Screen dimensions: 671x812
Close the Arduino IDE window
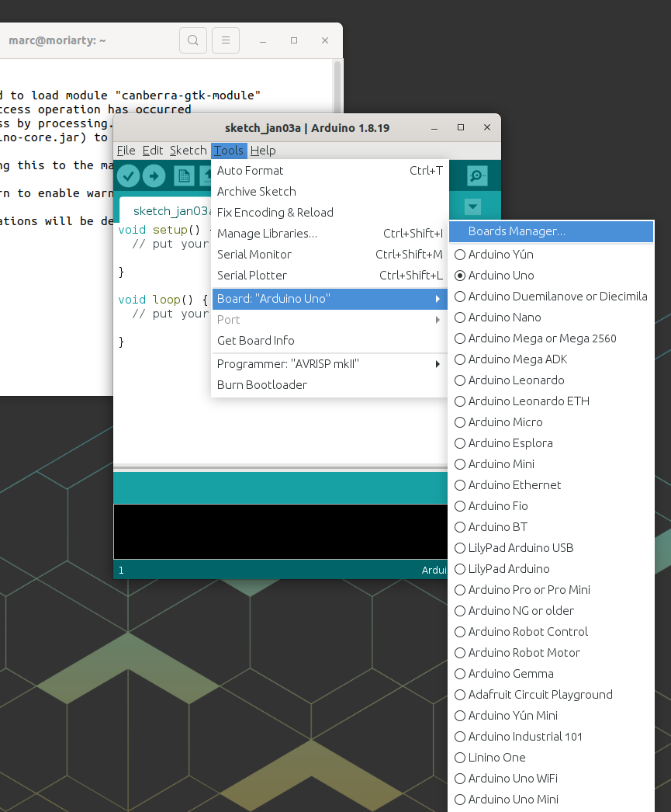point(487,127)
